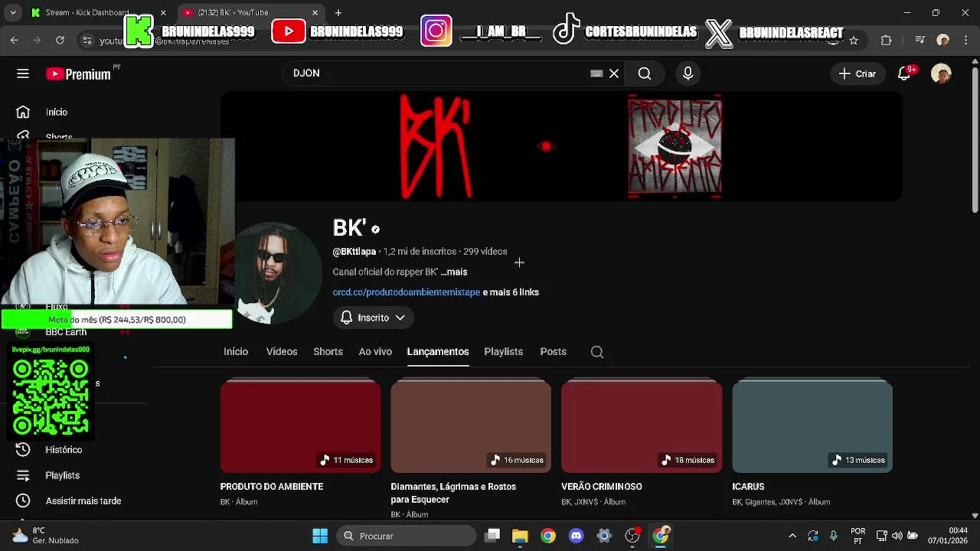Open the Criar create menu

point(857,73)
